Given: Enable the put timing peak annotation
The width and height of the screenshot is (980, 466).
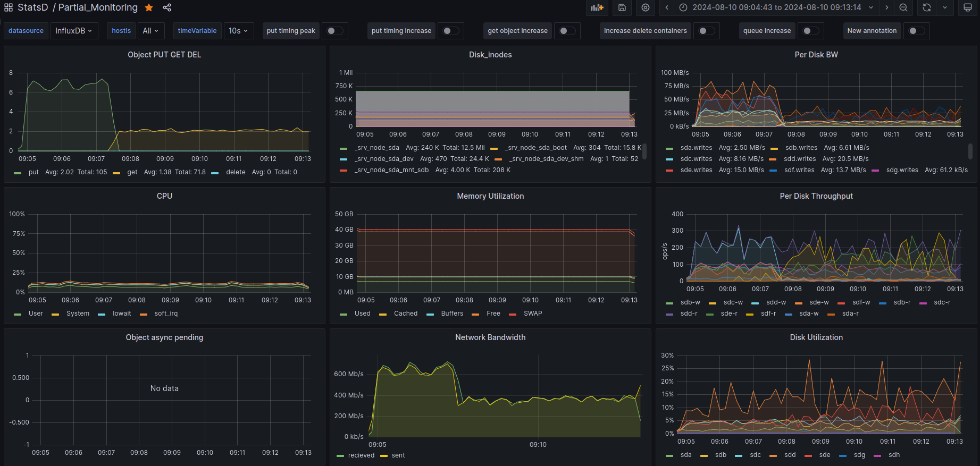Looking at the screenshot, I should [334, 31].
